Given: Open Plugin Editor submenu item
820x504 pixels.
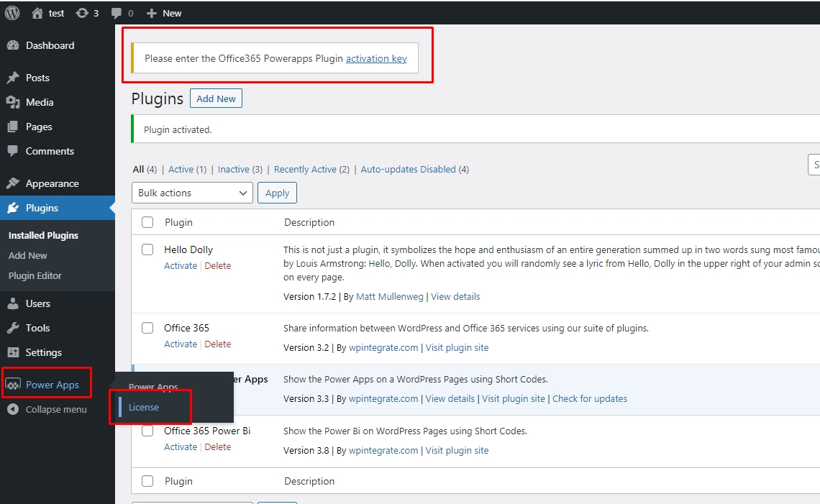Looking at the screenshot, I should click(35, 275).
